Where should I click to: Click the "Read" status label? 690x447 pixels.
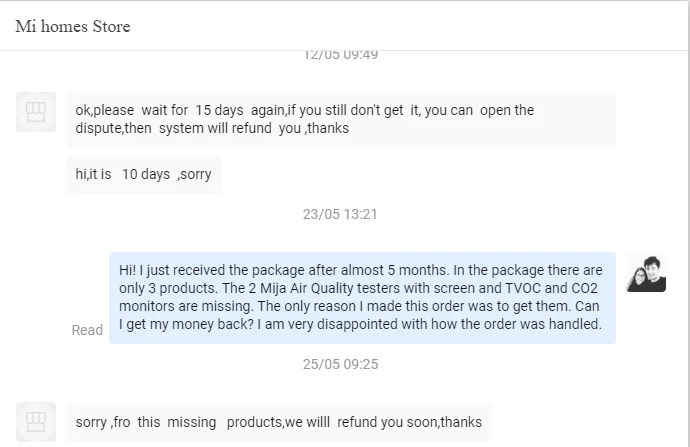(87, 330)
